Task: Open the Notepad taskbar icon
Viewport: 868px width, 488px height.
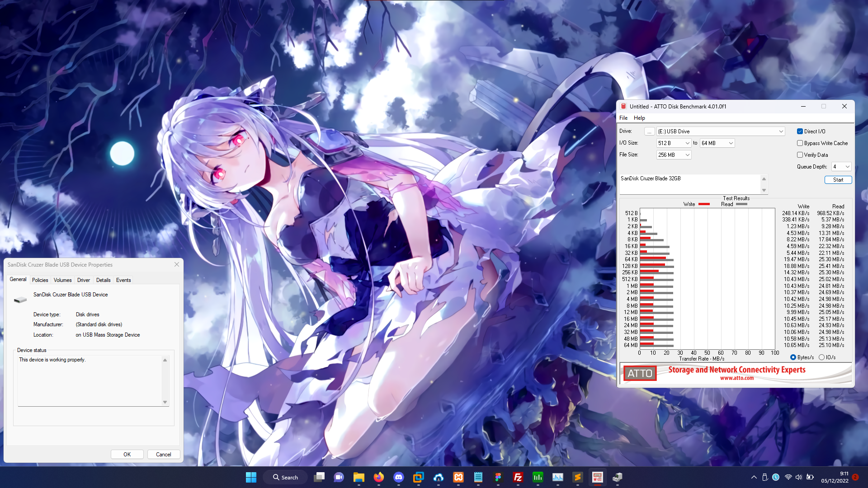Action: click(478, 477)
